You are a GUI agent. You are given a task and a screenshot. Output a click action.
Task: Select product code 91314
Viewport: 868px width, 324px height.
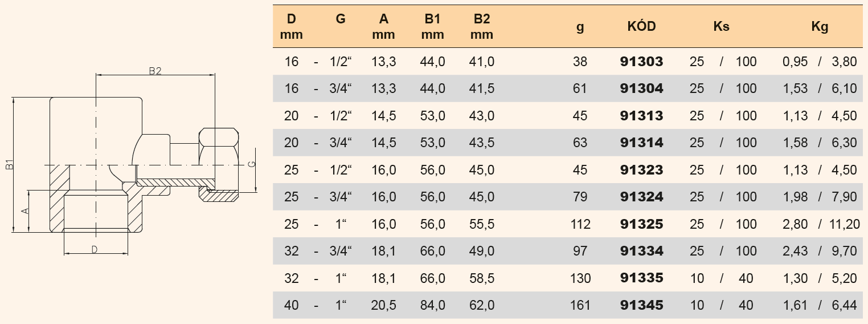(x=641, y=143)
